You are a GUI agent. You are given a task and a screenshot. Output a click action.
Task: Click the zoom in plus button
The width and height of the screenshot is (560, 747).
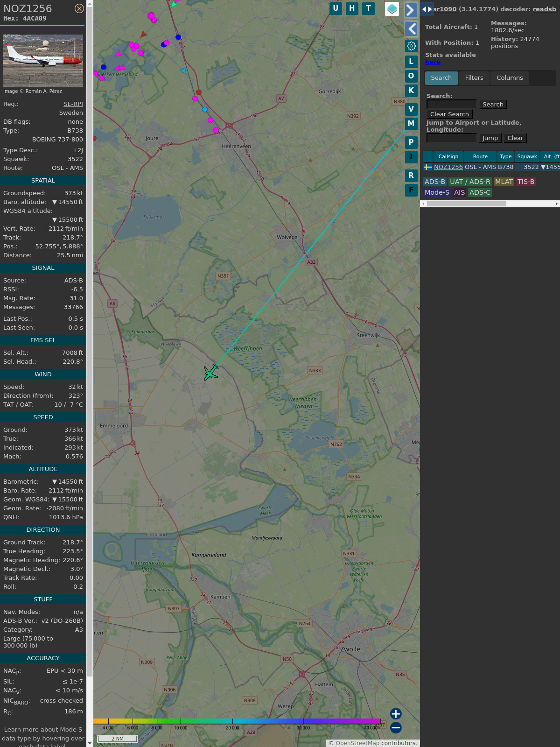click(x=396, y=713)
